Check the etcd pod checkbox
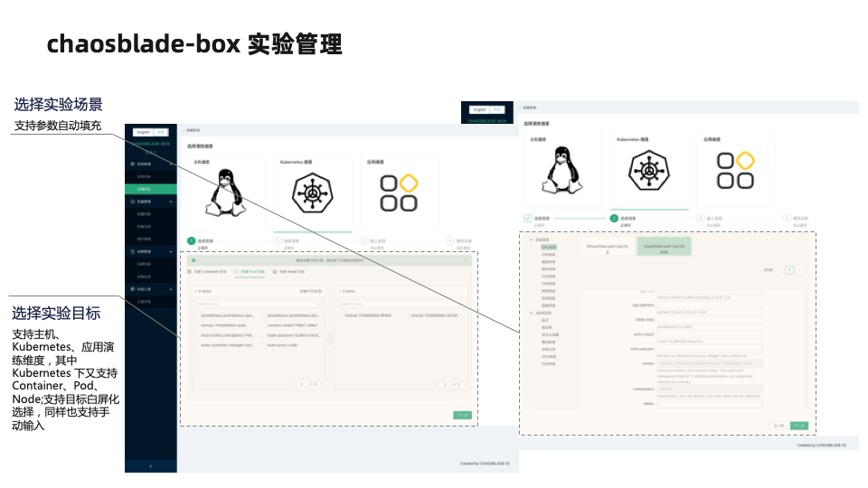 click(197, 335)
